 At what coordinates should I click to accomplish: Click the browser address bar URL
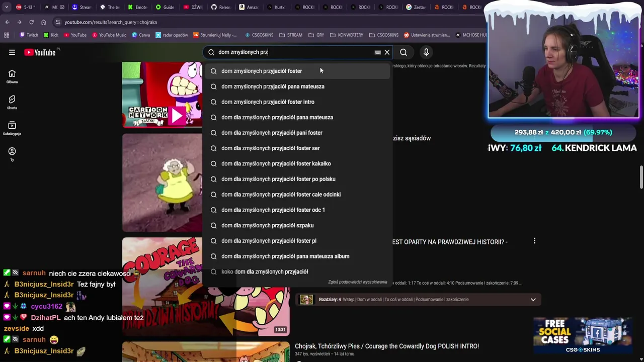point(111,22)
